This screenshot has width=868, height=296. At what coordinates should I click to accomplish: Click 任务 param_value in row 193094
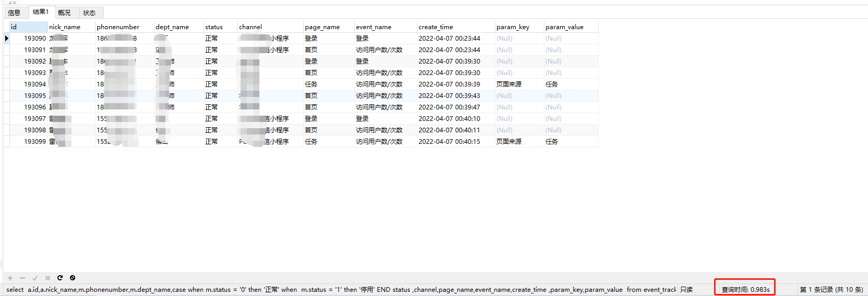tap(571, 84)
